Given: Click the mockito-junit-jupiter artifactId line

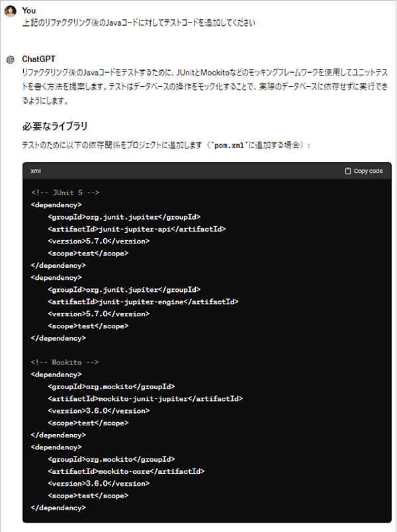Looking at the screenshot, I should [145, 398].
